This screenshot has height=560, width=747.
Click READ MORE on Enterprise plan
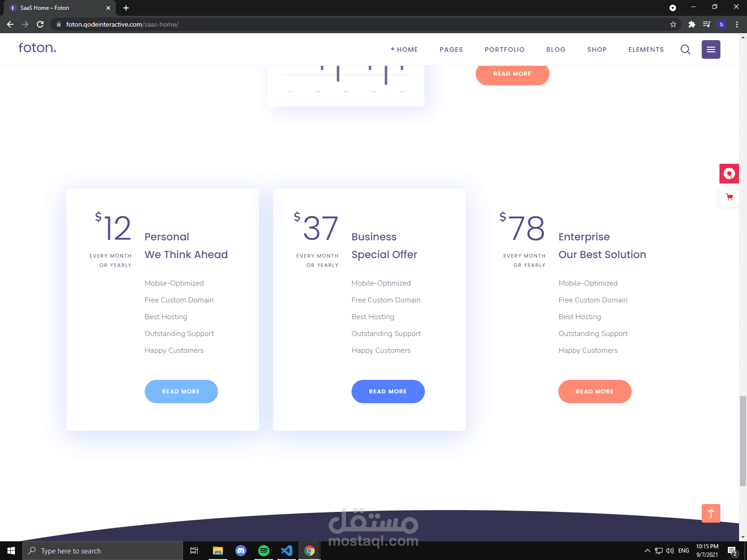[595, 392]
